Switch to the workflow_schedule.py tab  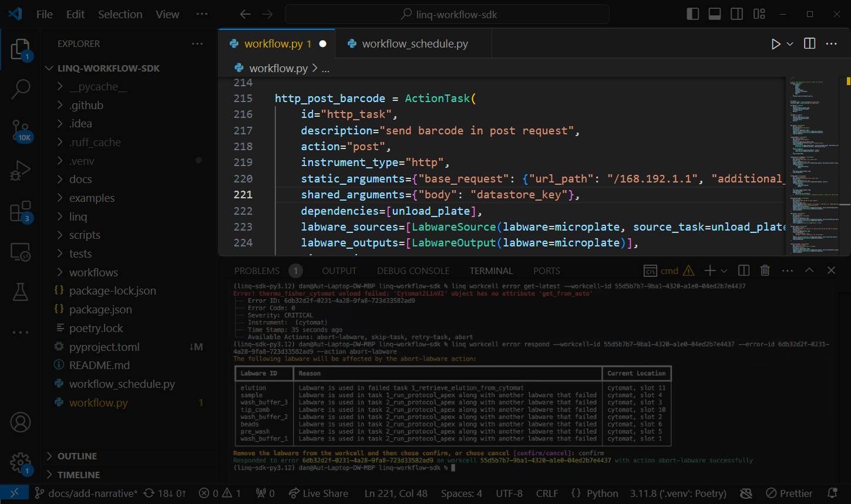coord(413,43)
